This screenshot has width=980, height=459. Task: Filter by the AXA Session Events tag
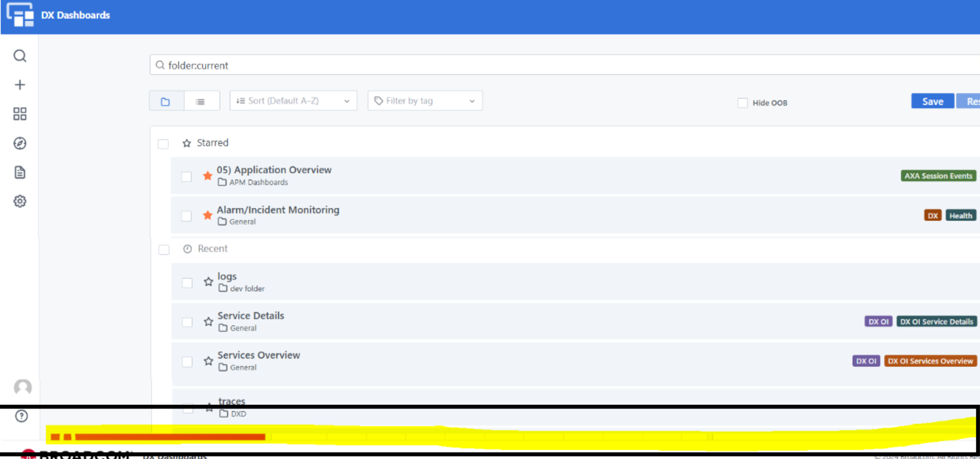pos(938,175)
